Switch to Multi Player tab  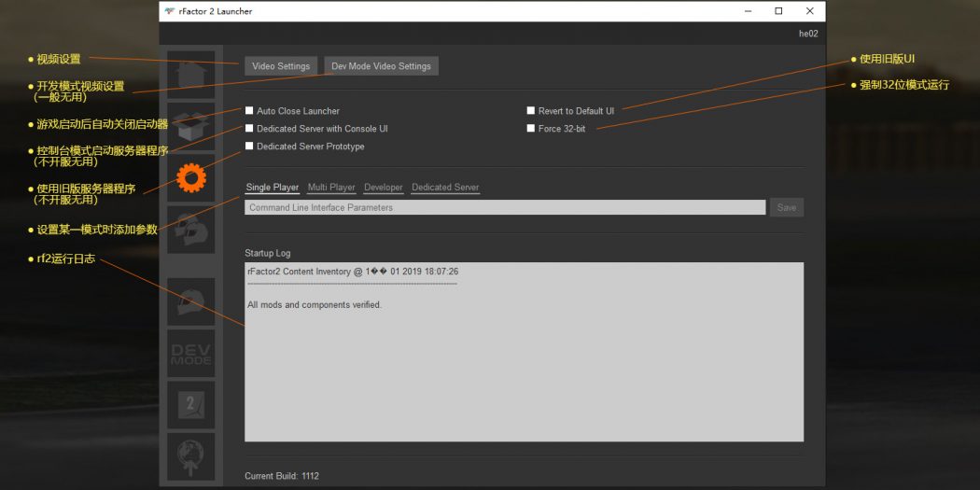pos(331,188)
